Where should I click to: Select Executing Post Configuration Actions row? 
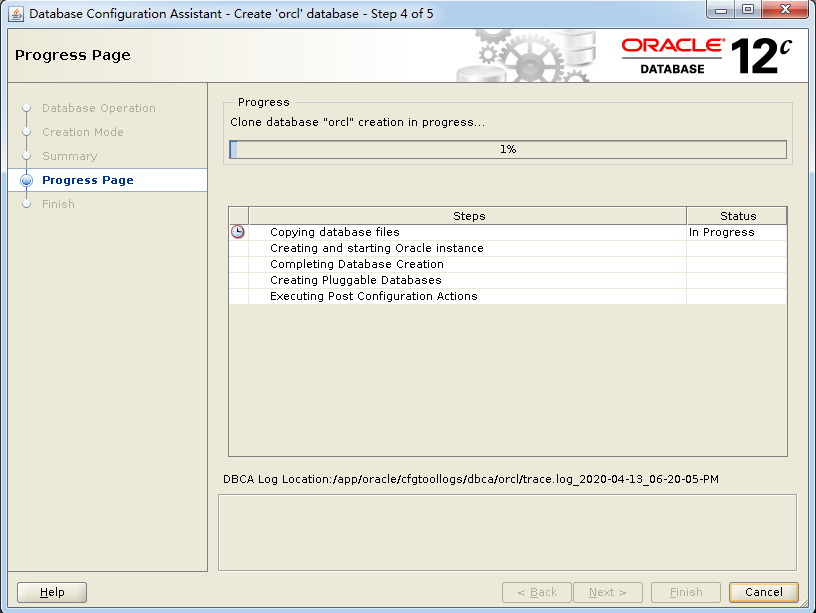pos(508,296)
